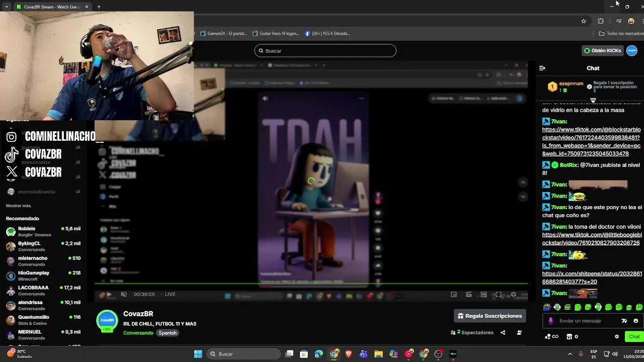Expand followed list with Mostrar más
The height and width of the screenshot is (362, 644).
click(x=18, y=206)
